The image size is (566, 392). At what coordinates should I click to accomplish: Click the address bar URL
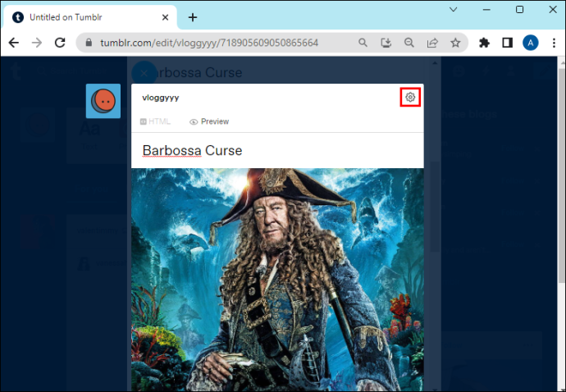[209, 43]
